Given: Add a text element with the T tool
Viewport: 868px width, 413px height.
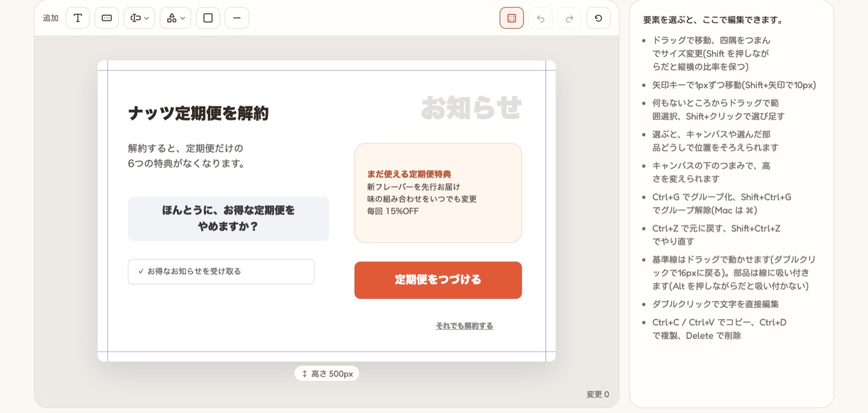Looking at the screenshot, I should click(78, 18).
